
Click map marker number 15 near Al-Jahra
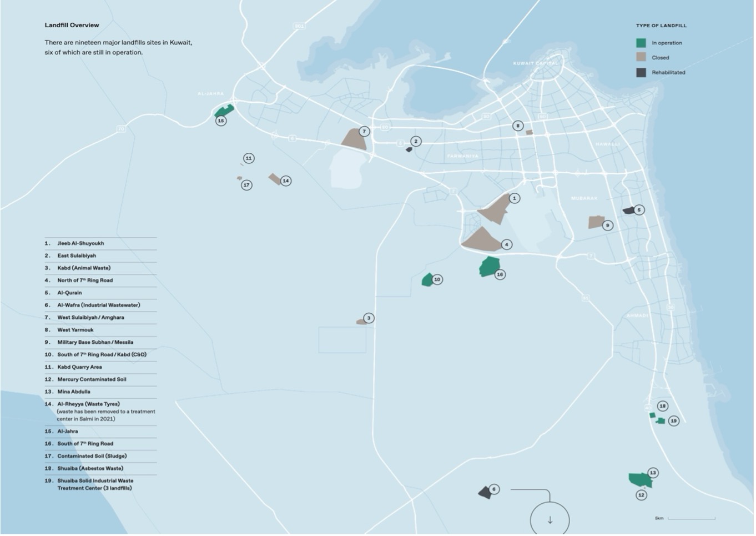(x=221, y=121)
